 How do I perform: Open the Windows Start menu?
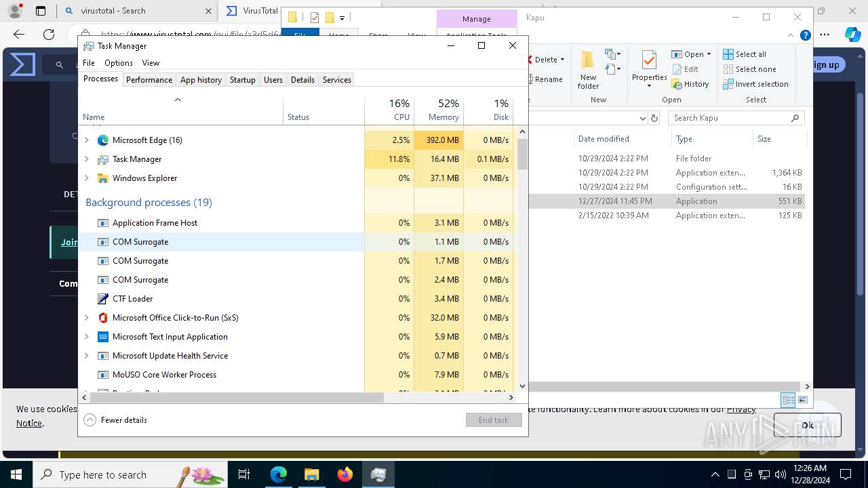tap(16, 474)
